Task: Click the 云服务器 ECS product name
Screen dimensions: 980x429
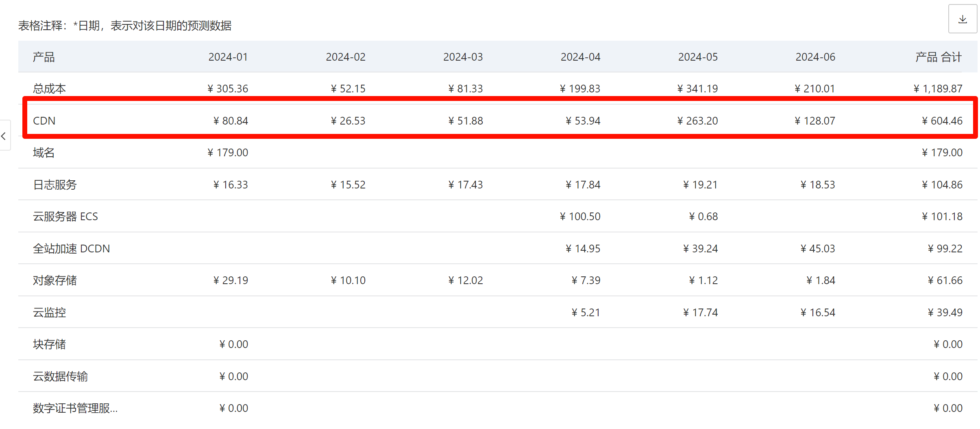Action: click(65, 217)
